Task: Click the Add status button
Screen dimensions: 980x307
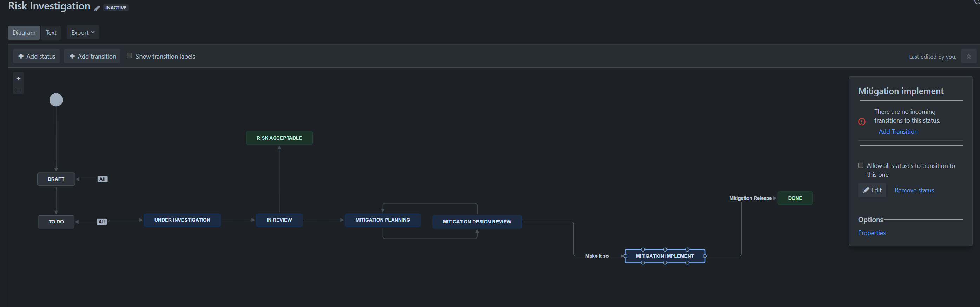Action: [x=37, y=56]
